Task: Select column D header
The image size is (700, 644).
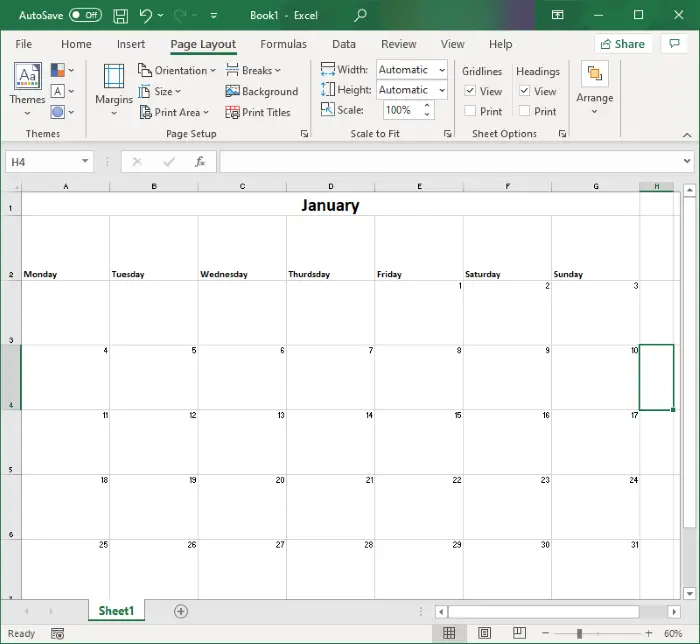Action: pyautogui.click(x=330, y=186)
